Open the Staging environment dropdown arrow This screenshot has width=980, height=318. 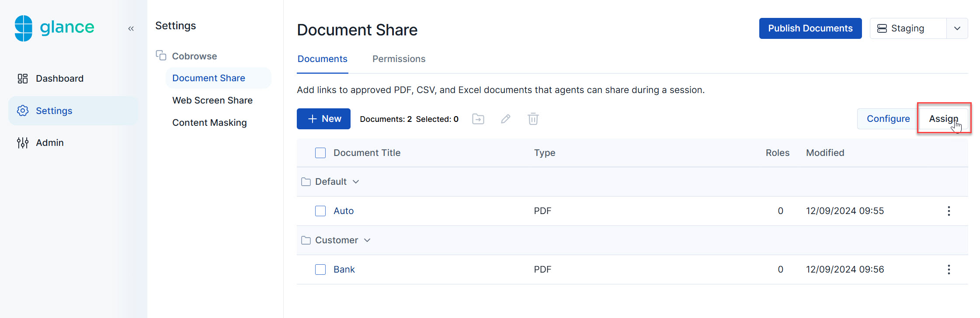pos(957,28)
